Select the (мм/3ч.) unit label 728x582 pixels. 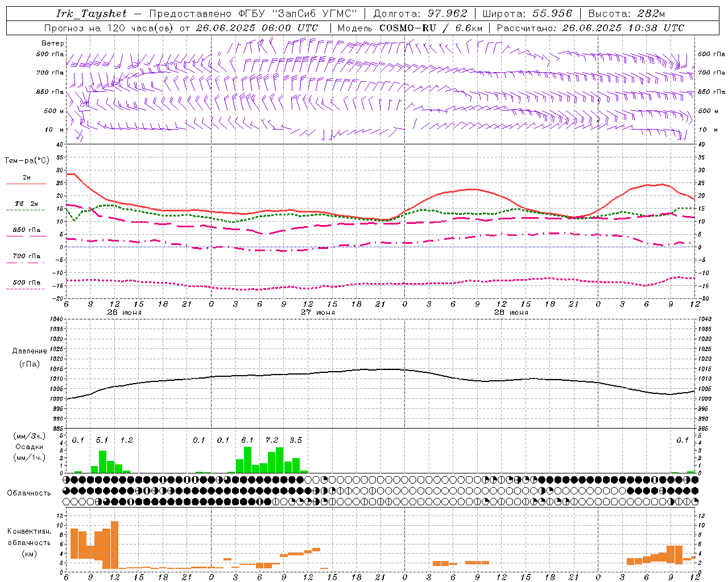[30, 436]
